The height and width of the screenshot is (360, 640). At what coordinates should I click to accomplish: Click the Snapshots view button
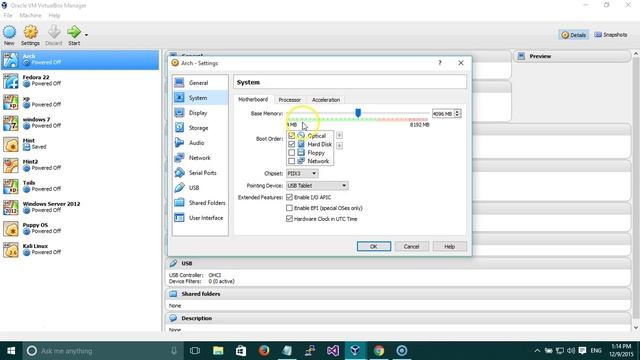coord(611,35)
